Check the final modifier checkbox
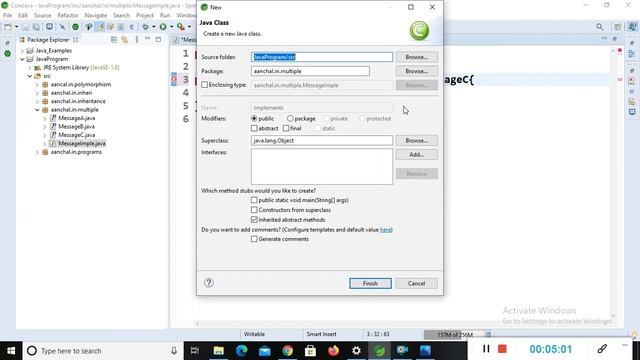 (286, 128)
